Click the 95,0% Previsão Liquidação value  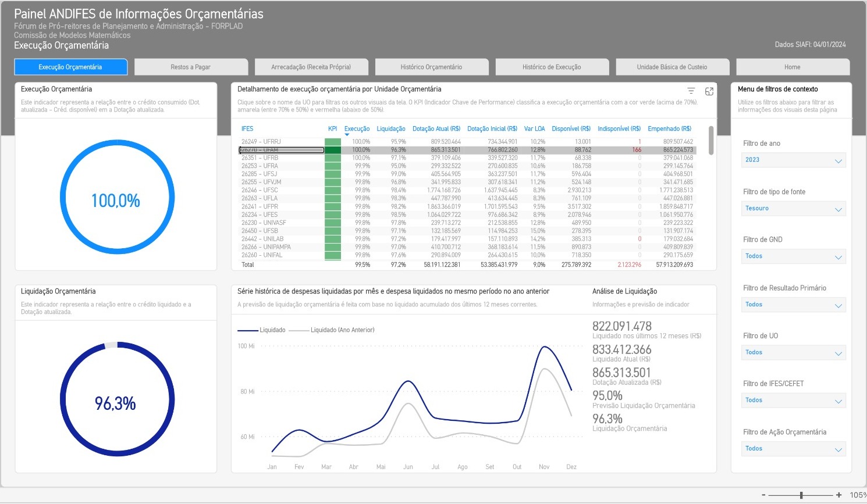click(607, 396)
